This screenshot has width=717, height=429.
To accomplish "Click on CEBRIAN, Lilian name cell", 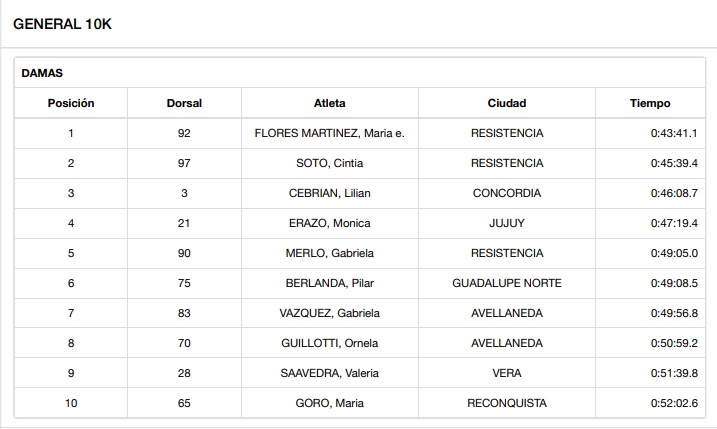I will (329, 193).
